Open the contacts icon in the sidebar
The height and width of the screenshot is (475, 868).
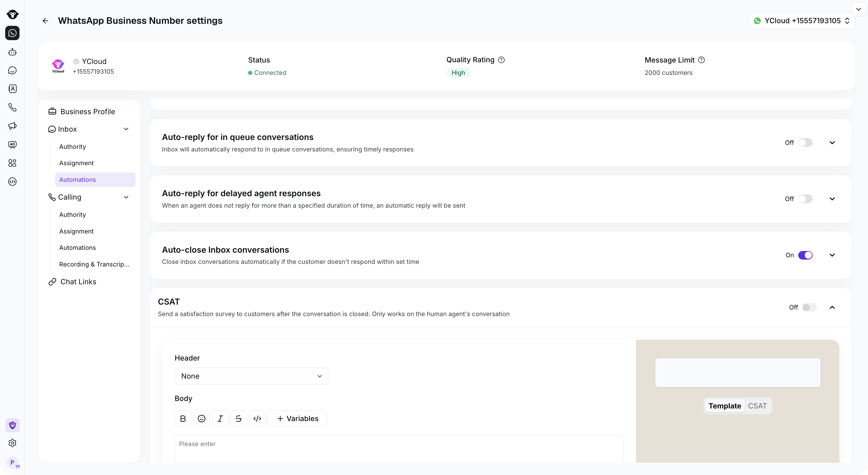(12, 89)
